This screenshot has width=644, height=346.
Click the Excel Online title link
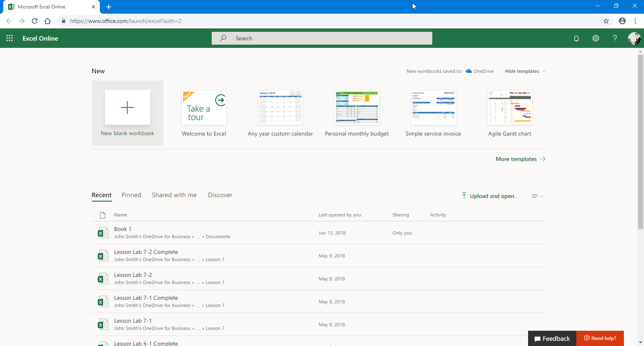tap(40, 38)
